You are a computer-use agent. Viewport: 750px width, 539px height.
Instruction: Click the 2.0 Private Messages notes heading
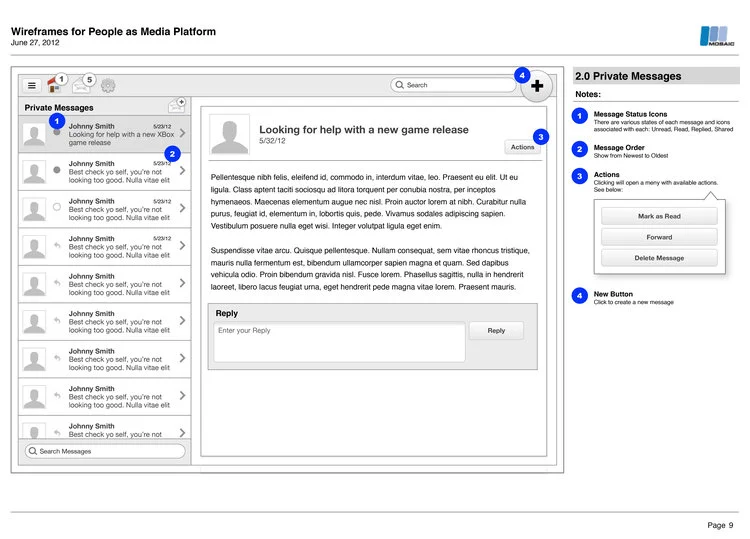628,76
